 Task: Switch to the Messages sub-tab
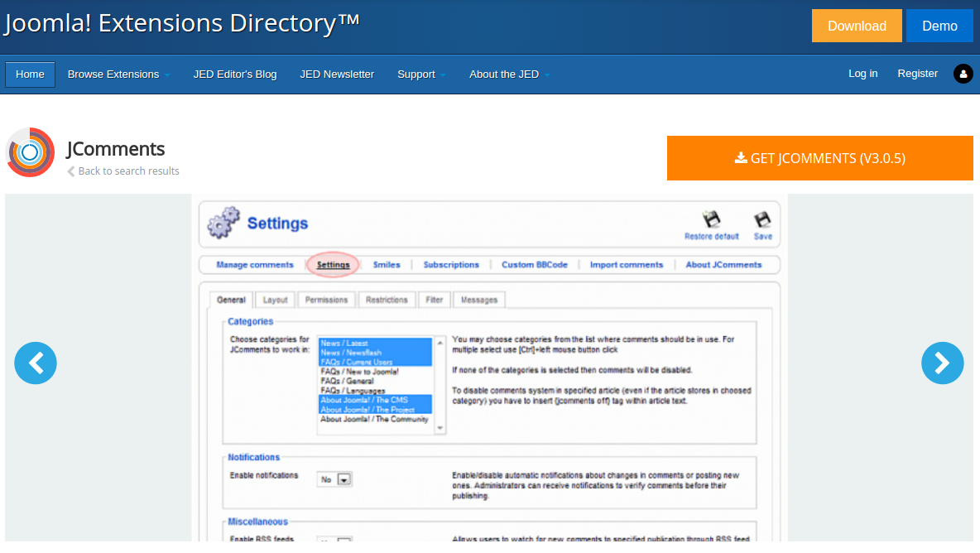[x=479, y=300]
